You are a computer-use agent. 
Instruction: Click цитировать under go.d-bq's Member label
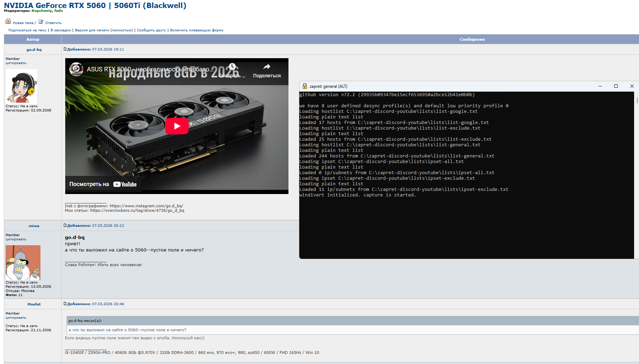[x=16, y=63]
